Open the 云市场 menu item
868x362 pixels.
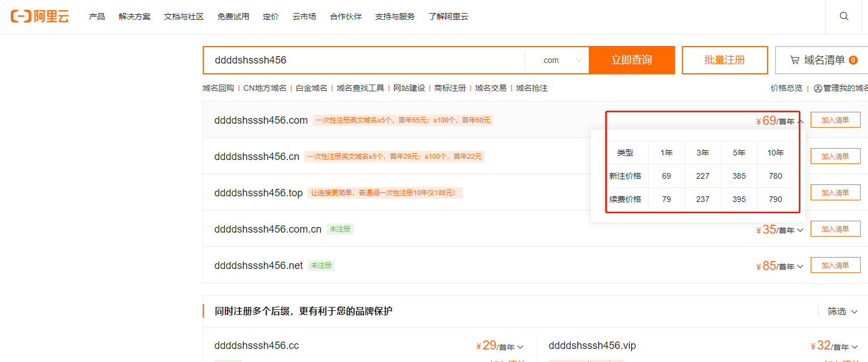click(304, 16)
